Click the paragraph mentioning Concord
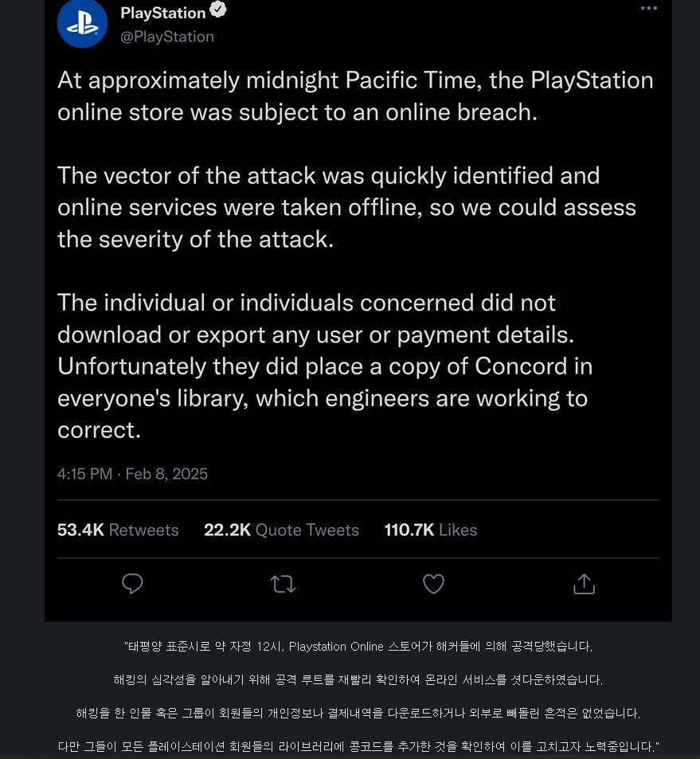This screenshot has height=759, width=700. [325, 366]
